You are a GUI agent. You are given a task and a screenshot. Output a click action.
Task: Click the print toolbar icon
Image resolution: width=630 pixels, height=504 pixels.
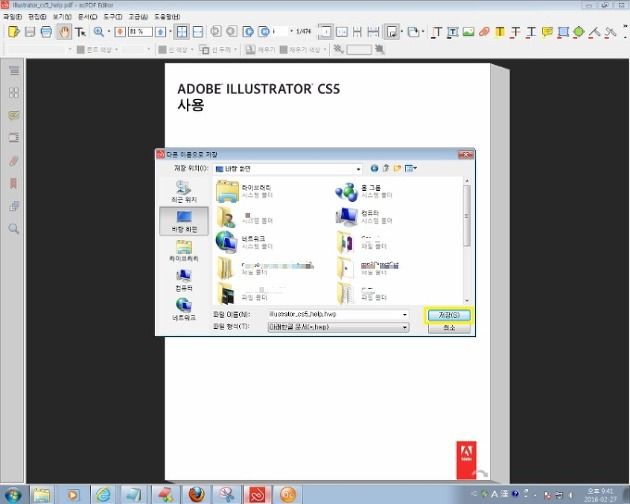pos(46,32)
